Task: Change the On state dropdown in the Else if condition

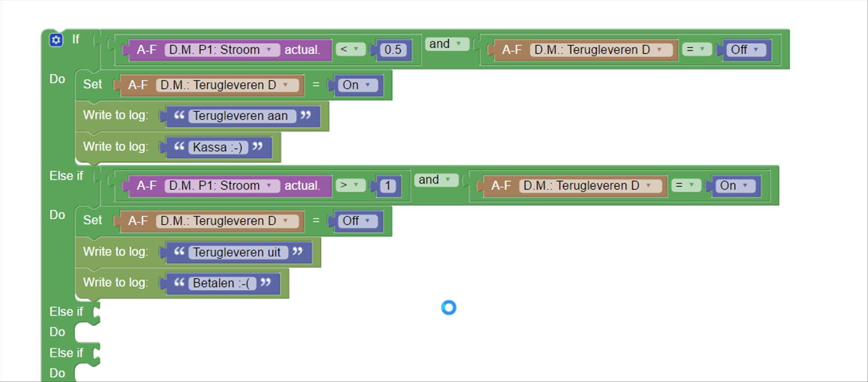Action: [735, 186]
